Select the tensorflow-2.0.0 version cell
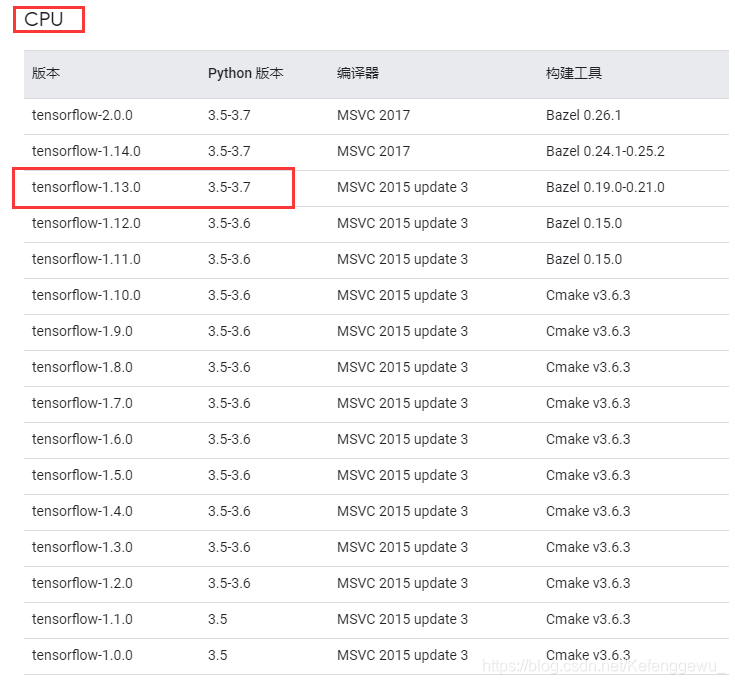 click(82, 115)
